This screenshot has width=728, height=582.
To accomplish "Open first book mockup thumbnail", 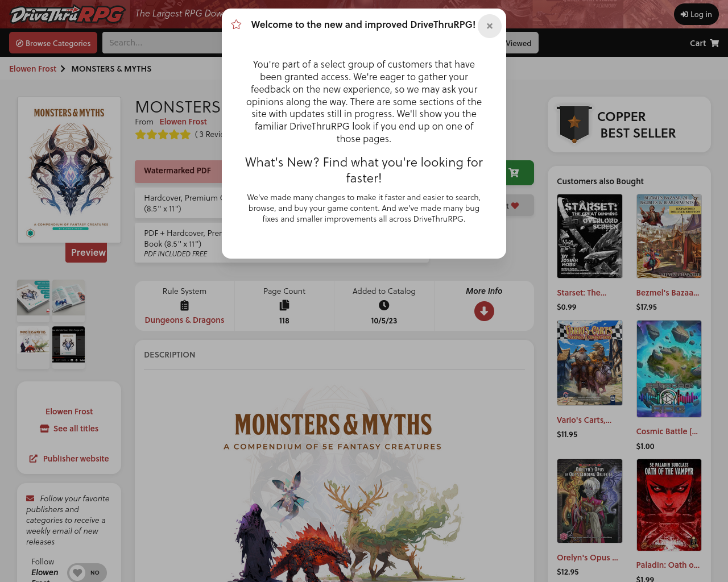I will (x=34, y=297).
